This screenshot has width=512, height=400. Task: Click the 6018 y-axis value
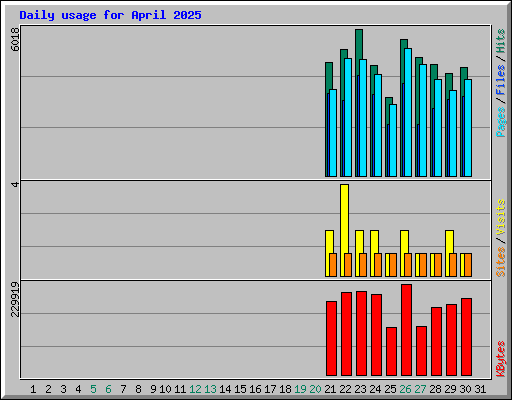point(15,39)
